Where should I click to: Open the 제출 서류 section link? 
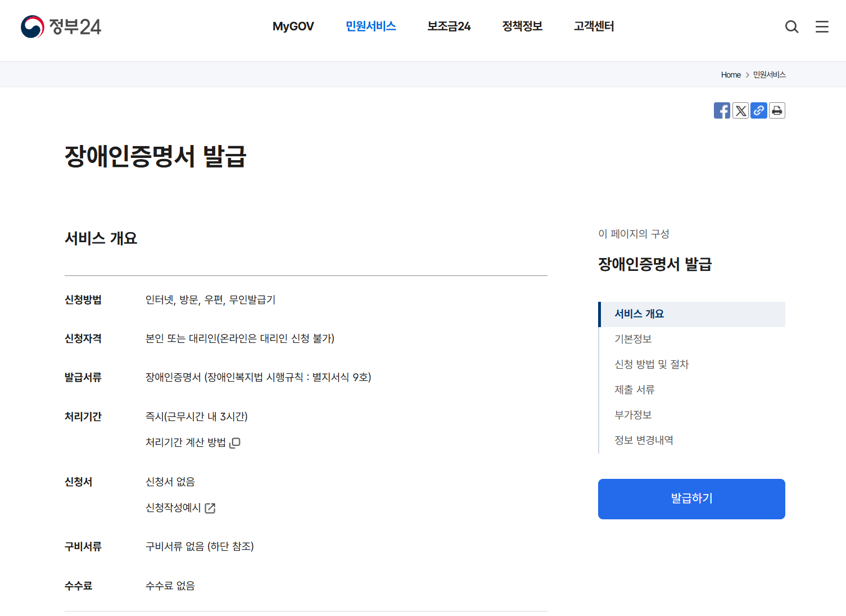[x=635, y=389]
